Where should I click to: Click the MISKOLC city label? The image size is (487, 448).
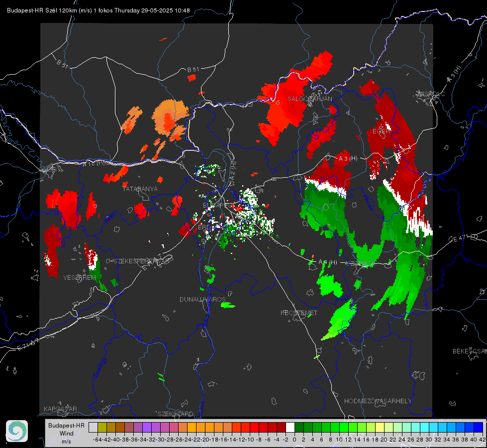point(431,94)
